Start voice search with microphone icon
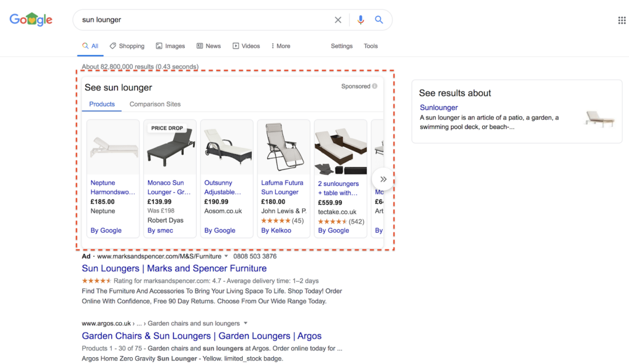 click(361, 20)
